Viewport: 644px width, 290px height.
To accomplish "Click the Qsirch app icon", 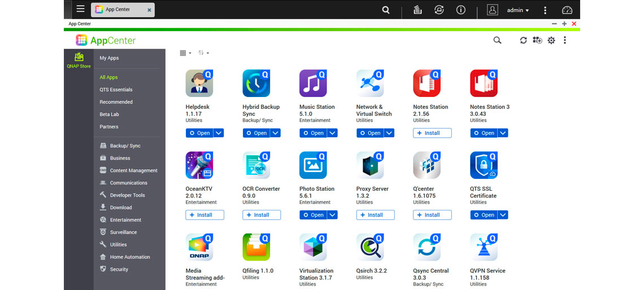I will 370,247.
